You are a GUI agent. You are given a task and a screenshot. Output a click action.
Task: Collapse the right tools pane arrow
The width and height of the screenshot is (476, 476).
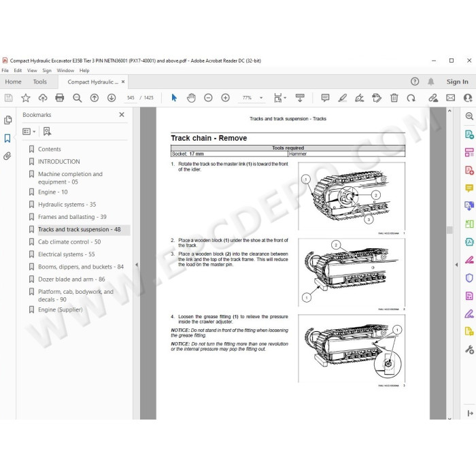pyautogui.click(x=456, y=265)
